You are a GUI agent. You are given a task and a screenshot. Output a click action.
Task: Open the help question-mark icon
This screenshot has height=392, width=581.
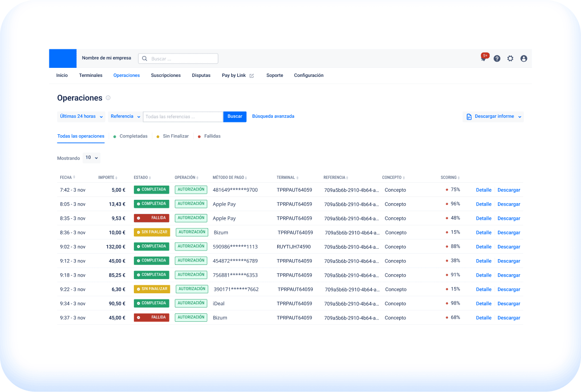tap(497, 58)
